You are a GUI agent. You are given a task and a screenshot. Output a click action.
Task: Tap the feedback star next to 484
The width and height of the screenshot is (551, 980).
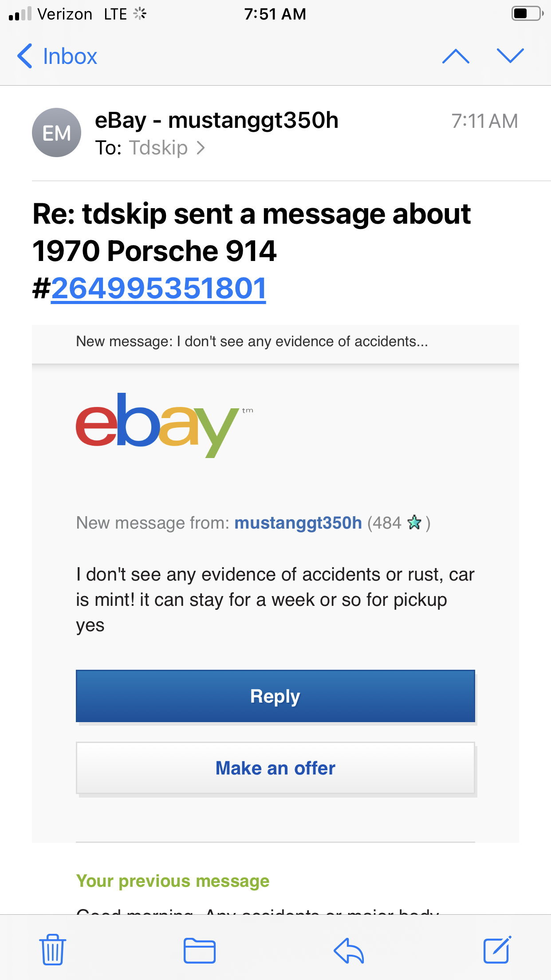point(414,522)
